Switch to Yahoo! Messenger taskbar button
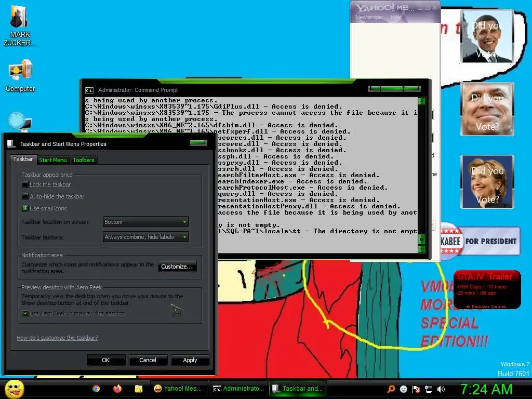532x399 pixels. pyautogui.click(x=178, y=389)
